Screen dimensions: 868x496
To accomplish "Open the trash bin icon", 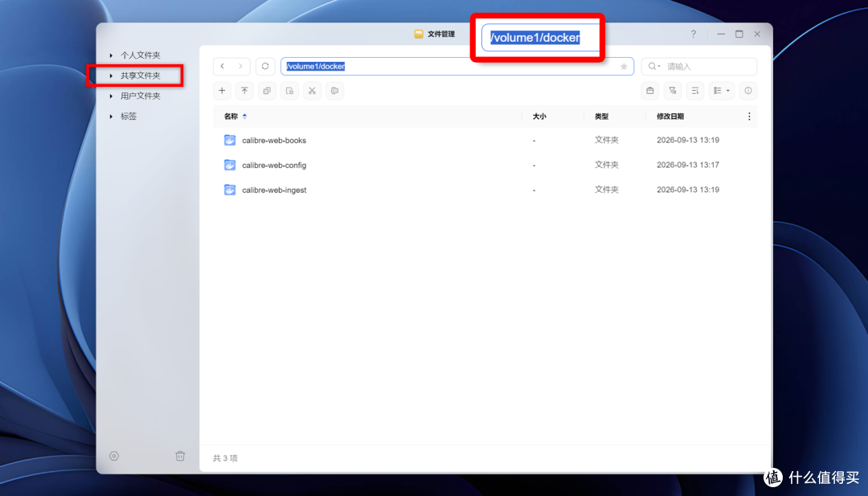I will (x=180, y=456).
